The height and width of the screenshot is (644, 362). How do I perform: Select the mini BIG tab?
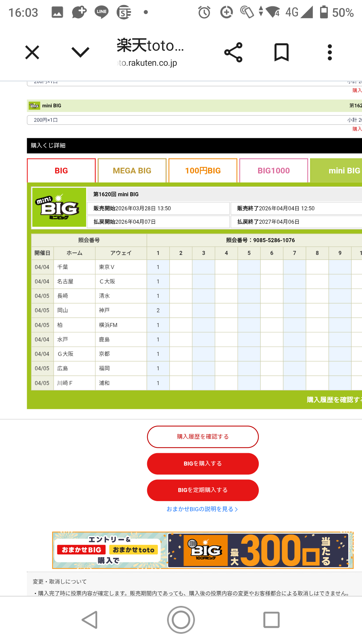(337, 171)
